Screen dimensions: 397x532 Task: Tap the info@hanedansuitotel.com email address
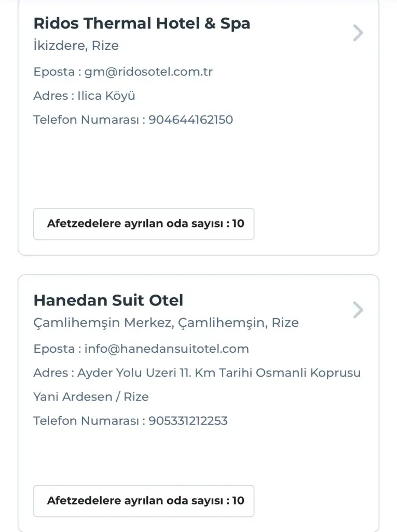pyautogui.click(x=167, y=349)
